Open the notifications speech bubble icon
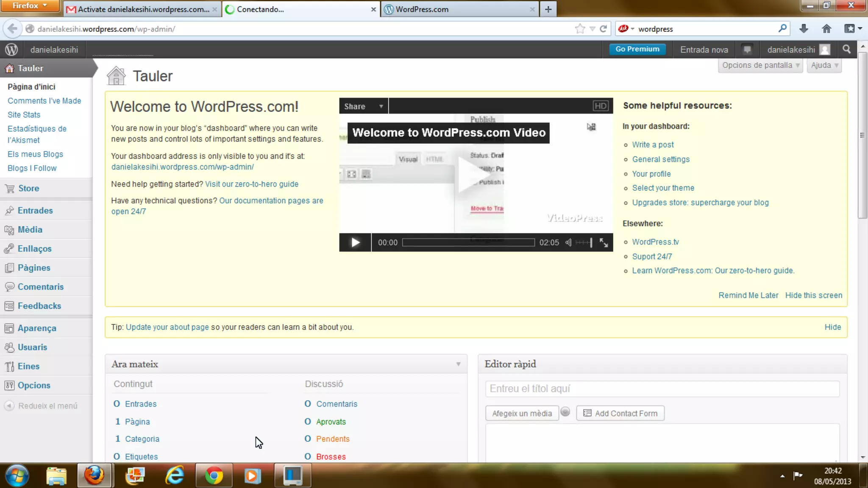 (x=747, y=50)
